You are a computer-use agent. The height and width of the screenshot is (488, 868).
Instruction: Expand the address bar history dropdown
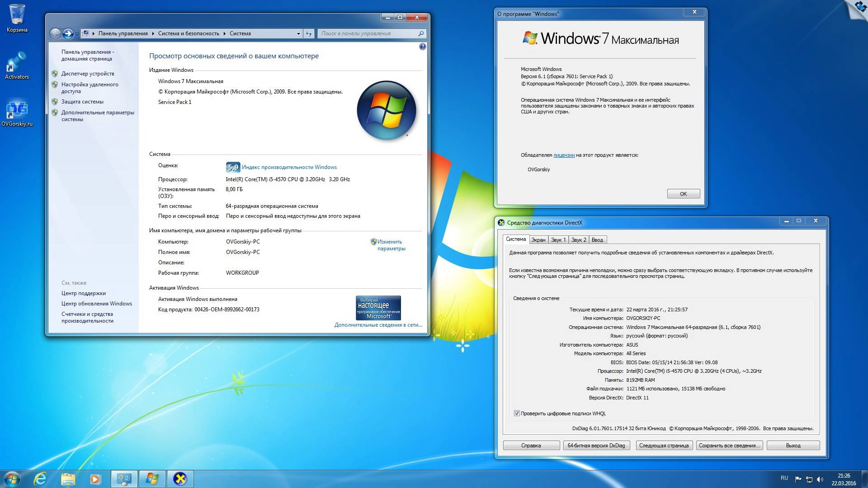coord(298,33)
